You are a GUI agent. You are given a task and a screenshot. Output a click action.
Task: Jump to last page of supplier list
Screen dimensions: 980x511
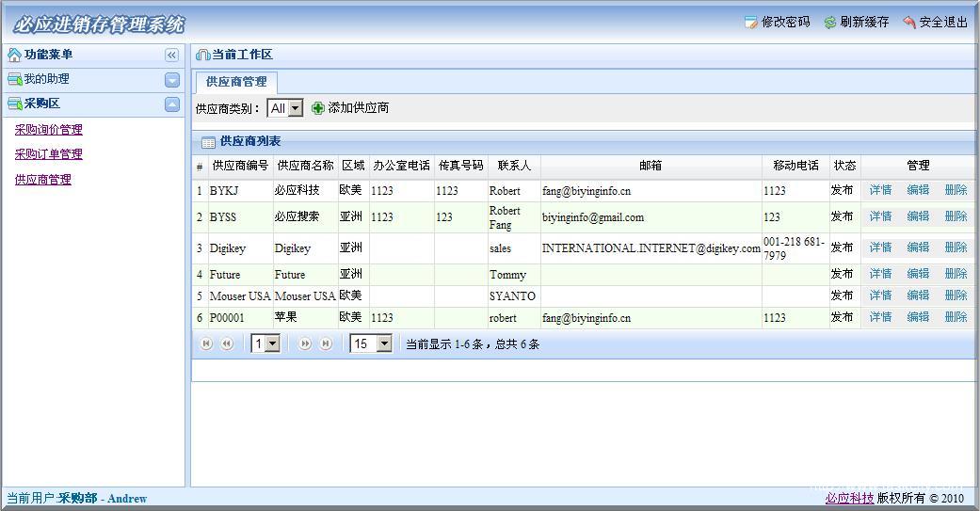325,344
